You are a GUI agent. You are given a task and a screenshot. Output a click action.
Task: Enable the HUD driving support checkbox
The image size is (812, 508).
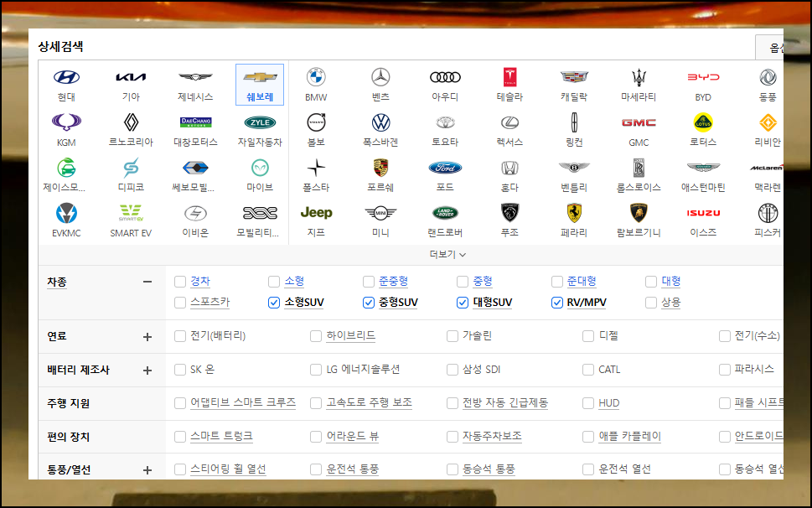point(588,403)
